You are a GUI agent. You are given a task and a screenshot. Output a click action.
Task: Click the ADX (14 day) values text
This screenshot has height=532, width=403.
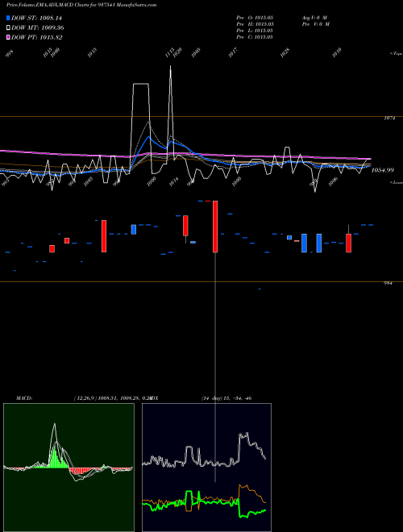point(226,398)
